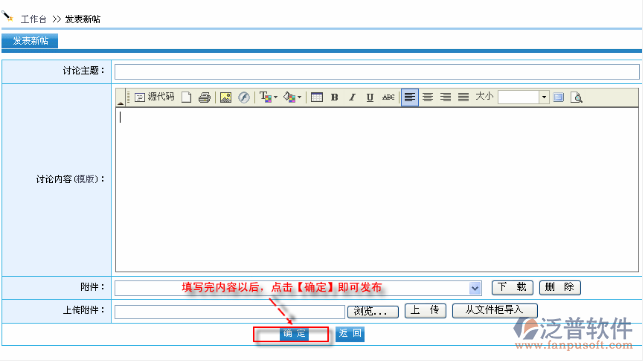Viewport: 643px width, 361px height.
Task: Toggle italic formatting in the editor
Action: click(x=352, y=97)
